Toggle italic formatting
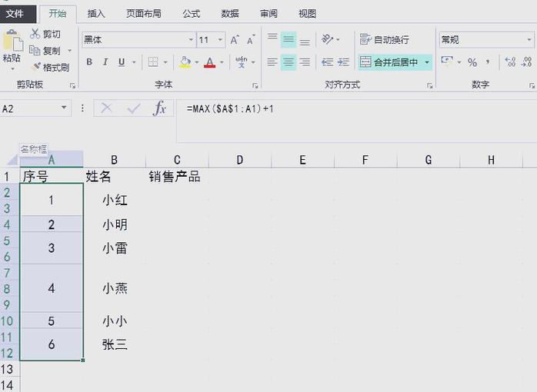 tap(105, 62)
